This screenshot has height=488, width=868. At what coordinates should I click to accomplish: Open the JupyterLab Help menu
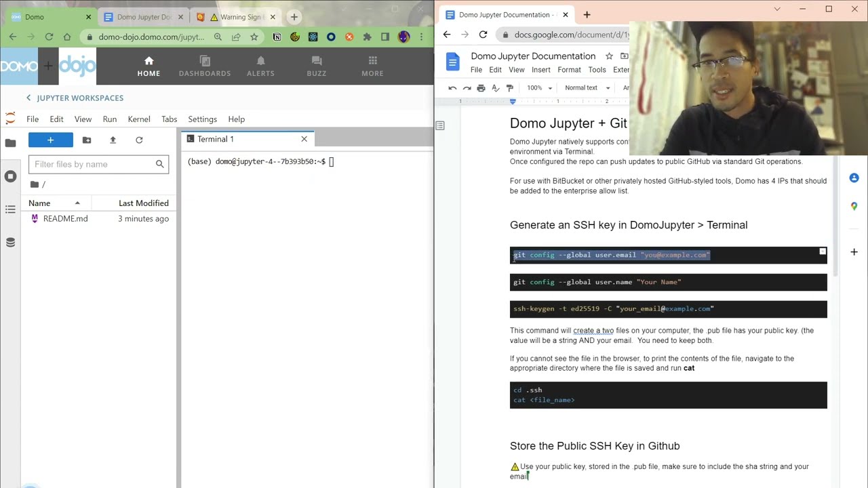tap(237, 119)
